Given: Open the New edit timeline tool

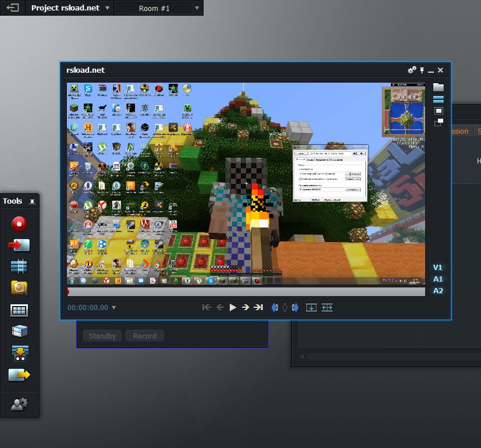Looking at the screenshot, I should (19, 266).
